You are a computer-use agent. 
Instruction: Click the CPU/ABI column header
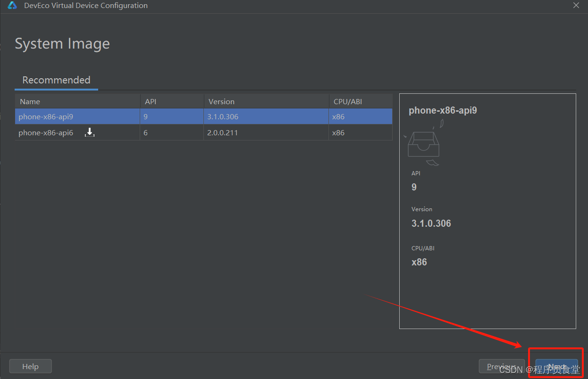(361, 101)
